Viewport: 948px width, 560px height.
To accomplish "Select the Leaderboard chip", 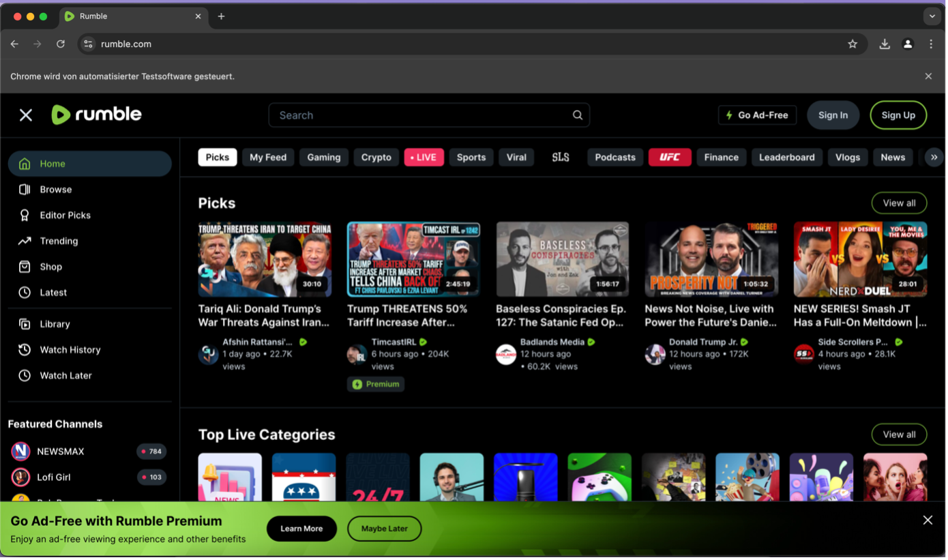I will pos(787,158).
